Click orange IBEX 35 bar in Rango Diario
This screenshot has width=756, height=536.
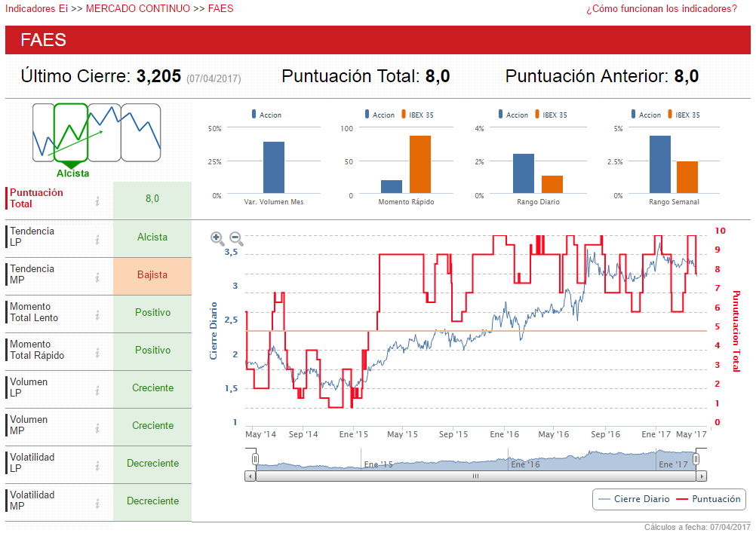(x=552, y=185)
